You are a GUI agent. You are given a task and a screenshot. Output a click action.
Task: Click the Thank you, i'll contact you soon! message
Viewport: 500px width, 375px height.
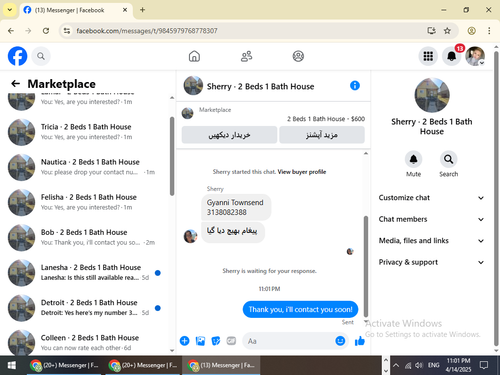pyautogui.click(x=300, y=309)
